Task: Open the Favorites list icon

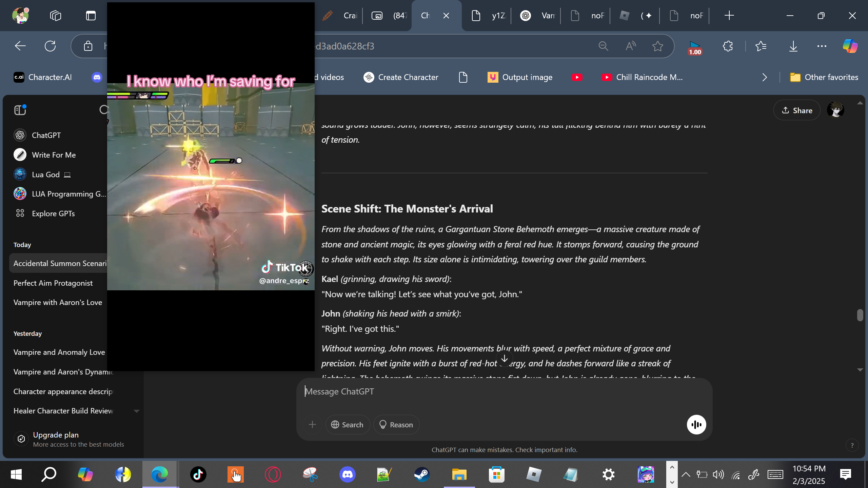Action: click(761, 46)
